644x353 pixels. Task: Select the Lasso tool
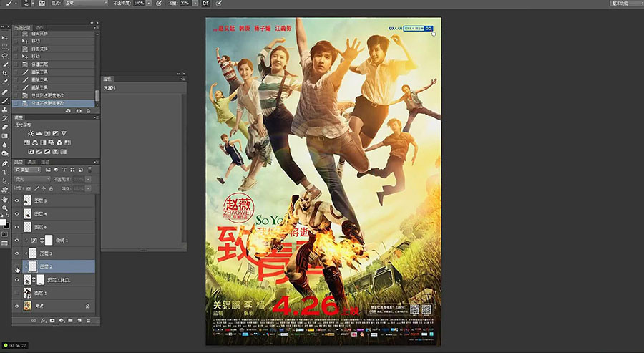click(x=5, y=55)
